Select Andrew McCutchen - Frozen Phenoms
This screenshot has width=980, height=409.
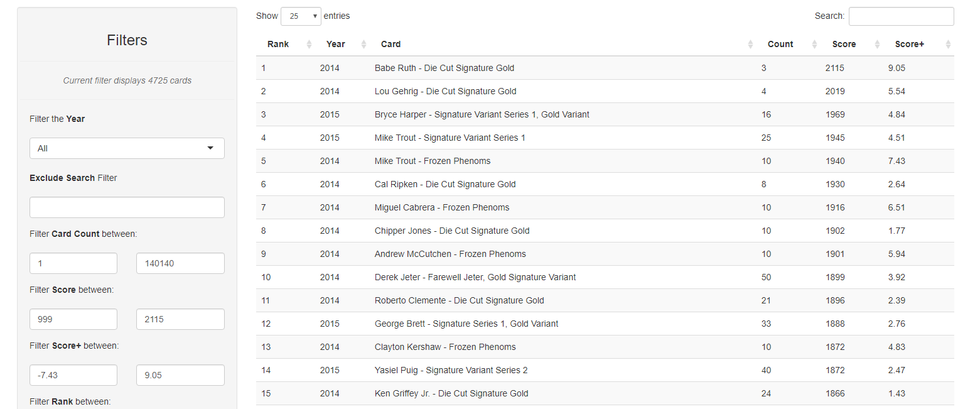pos(450,254)
